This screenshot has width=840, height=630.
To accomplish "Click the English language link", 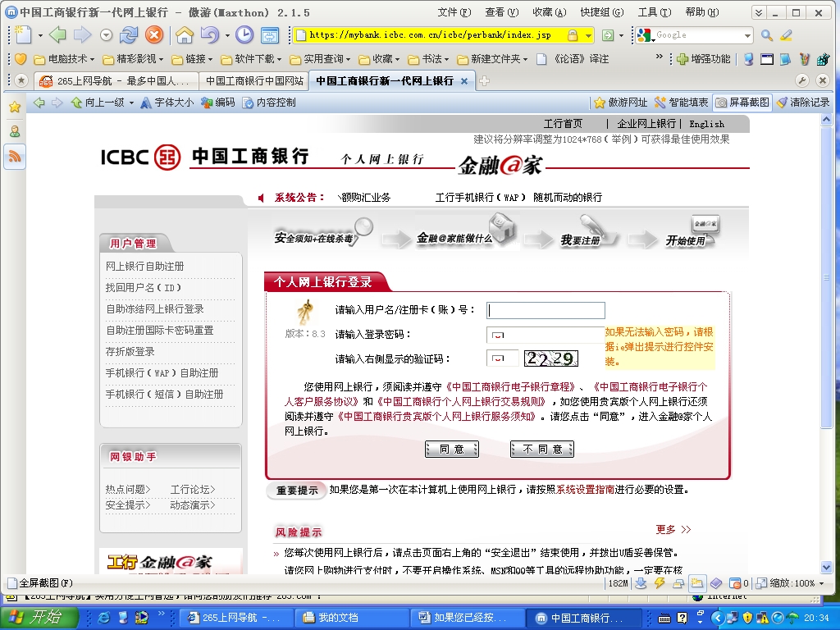I will pos(706,124).
